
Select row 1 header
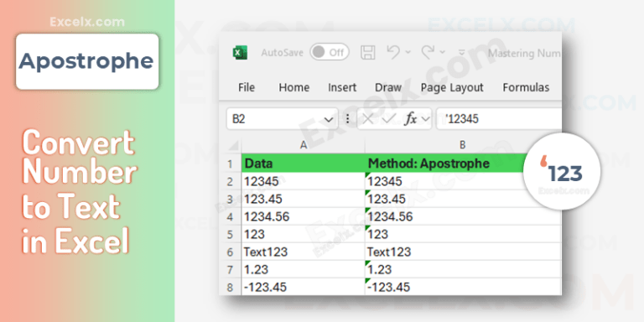coord(230,164)
